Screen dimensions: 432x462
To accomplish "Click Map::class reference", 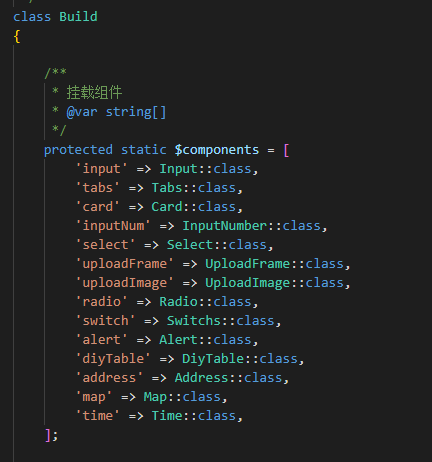I will click(x=182, y=397).
